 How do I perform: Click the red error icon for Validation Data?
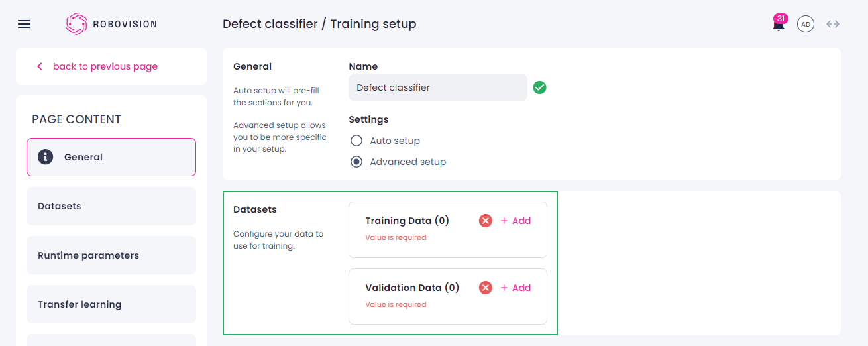tap(486, 288)
